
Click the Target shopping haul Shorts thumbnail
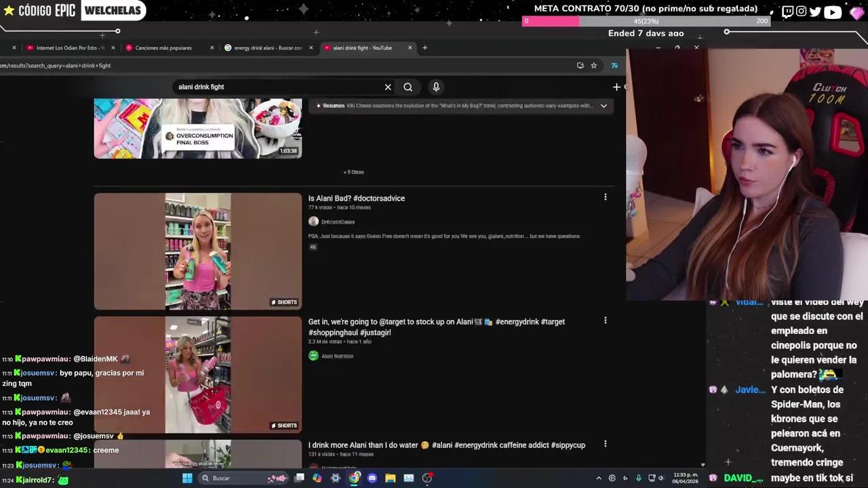tap(197, 373)
